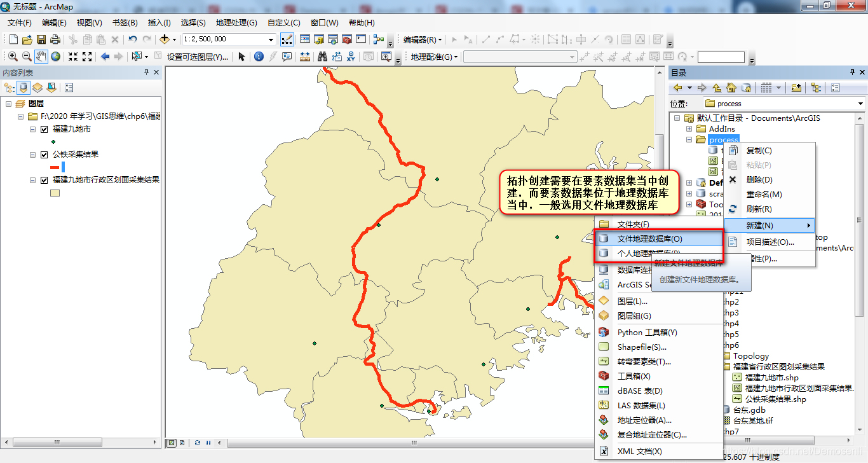Screen dimensions: 868x463
Task: Click the Print icon in the toolbar
Action: pos(55,39)
